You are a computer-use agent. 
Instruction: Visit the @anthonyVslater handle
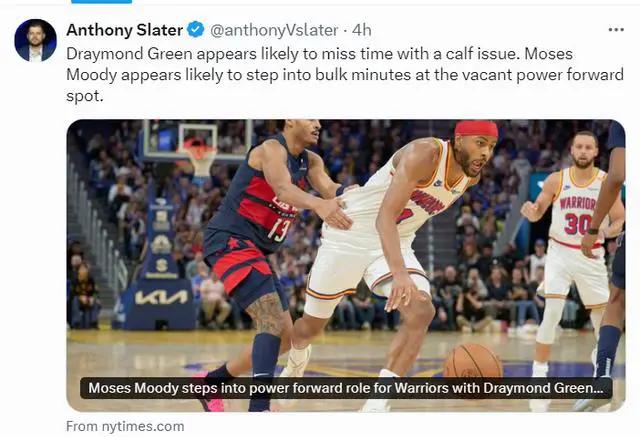coord(274,30)
